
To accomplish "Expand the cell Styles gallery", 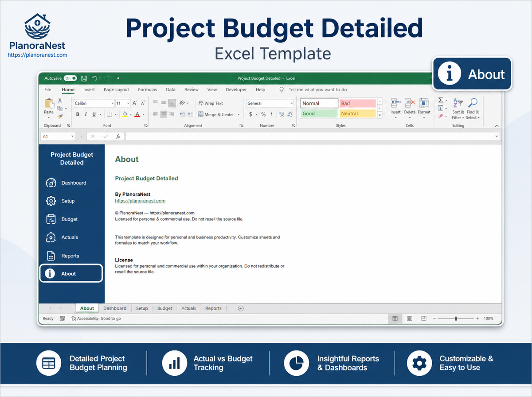I will (x=379, y=115).
